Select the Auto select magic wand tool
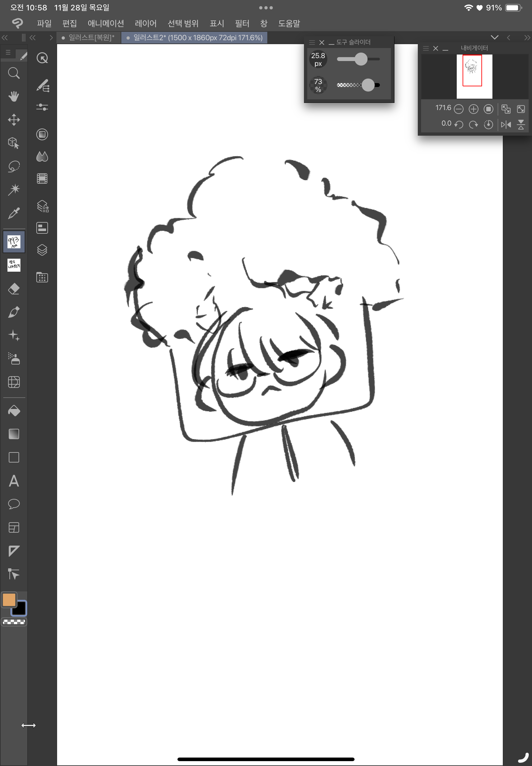This screenshot has width=532, height=766. pos(14,190)
